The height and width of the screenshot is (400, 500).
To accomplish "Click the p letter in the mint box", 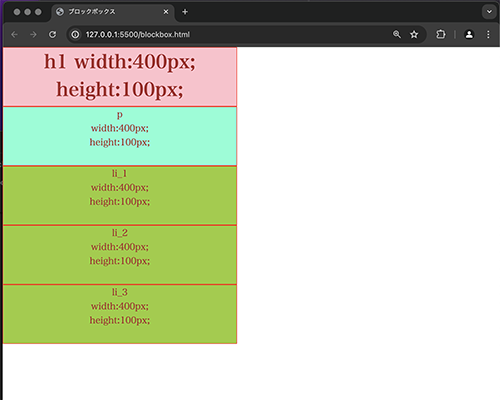I will click(120, 115).
